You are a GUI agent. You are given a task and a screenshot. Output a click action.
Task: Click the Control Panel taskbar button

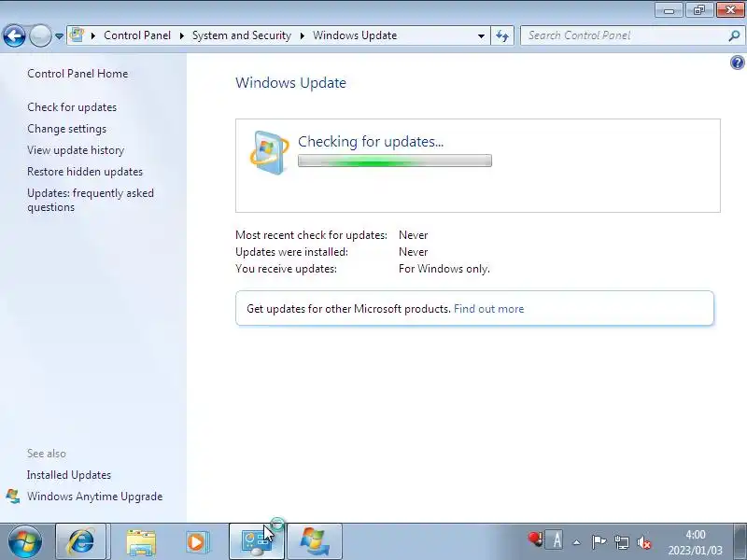[x=257, y=541]
